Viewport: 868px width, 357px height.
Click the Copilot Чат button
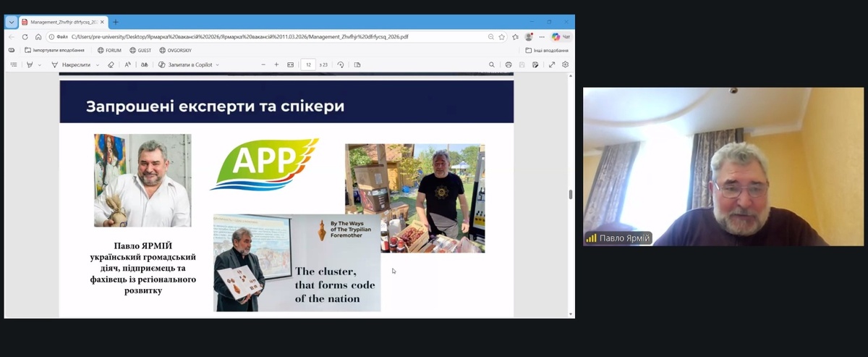tap(561, 36)
